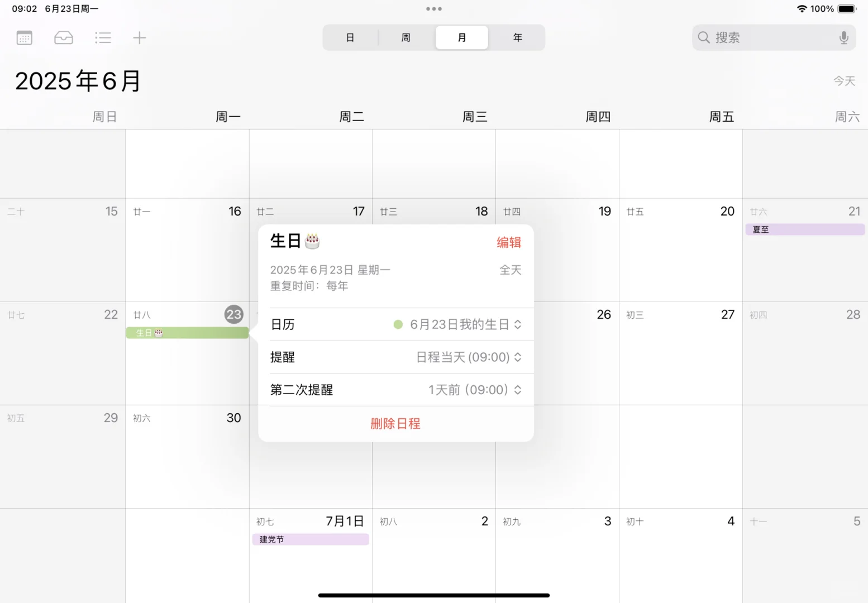Image resolution: width=868 pixels, height=603 pixels.
Task: Tap the status bar clock 09:02
Action: 25,9
